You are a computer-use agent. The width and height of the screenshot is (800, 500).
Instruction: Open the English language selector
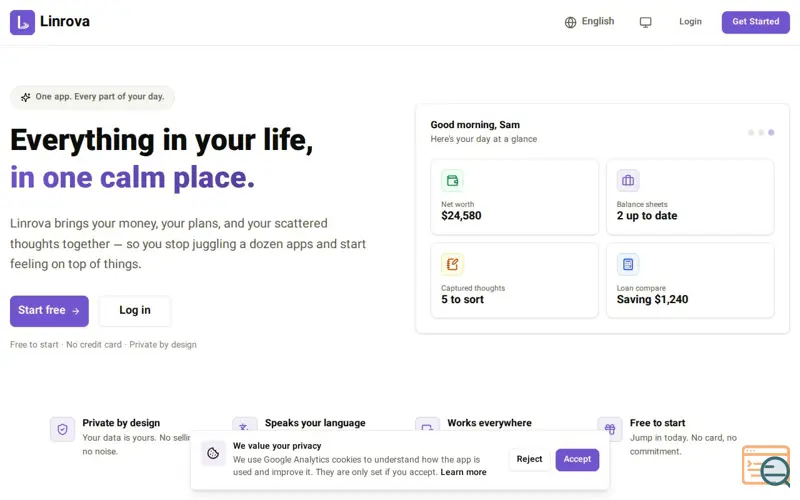pyautogui.click(x=589, y=21)
